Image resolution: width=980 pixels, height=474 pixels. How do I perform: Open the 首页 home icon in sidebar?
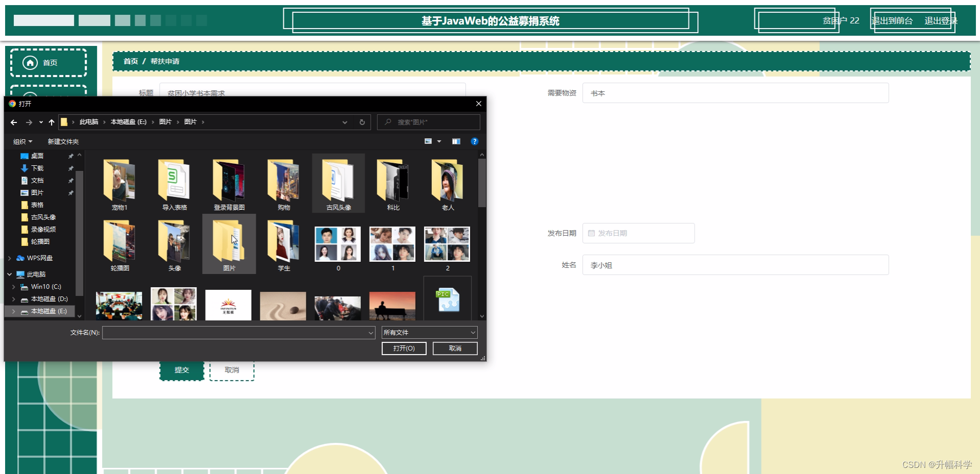point(30,63)
